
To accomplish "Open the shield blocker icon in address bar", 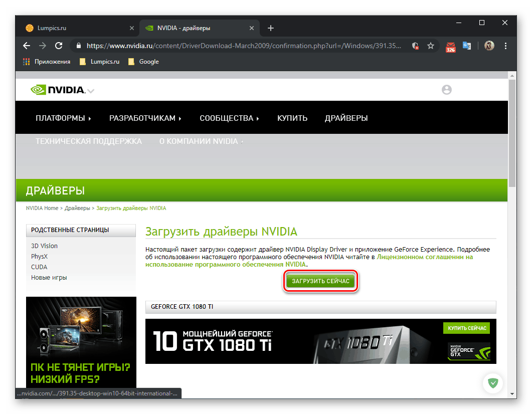I will [x=415, y=46].
